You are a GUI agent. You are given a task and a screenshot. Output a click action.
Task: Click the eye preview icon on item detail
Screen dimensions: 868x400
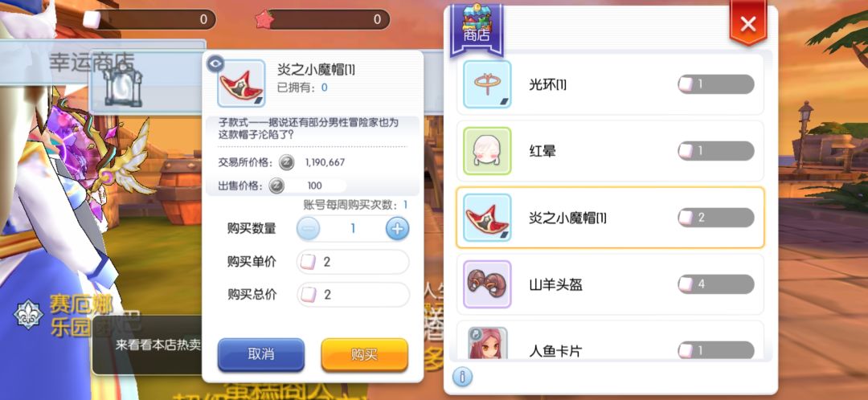[x=215, y=64]
